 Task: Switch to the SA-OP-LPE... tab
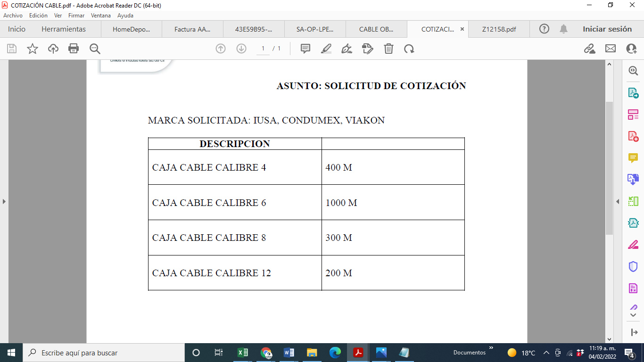click(315, 29)
